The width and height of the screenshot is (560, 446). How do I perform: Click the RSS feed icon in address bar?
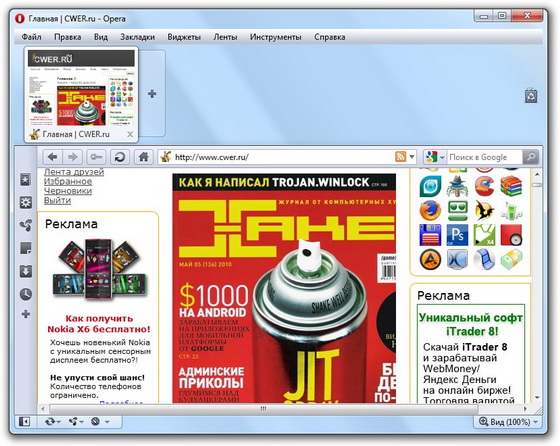[400, 157]
